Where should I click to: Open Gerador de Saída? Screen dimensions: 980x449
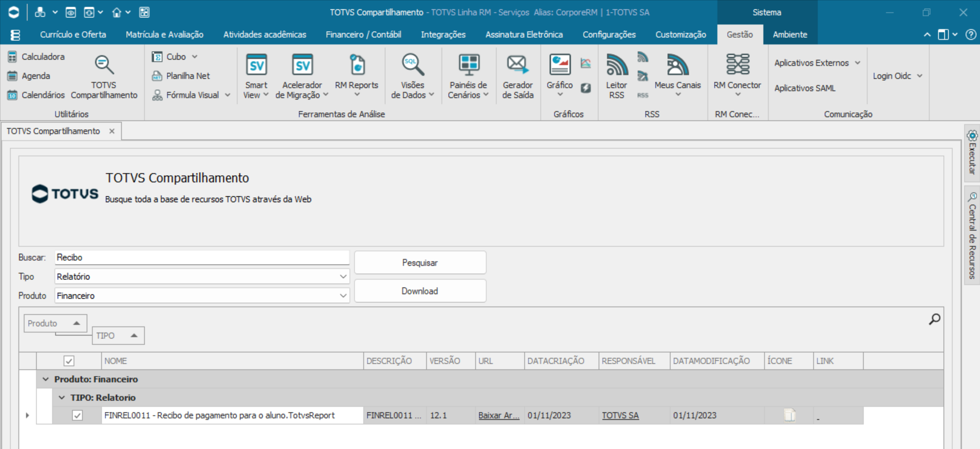pyautogui.click(x=518, y=77)
